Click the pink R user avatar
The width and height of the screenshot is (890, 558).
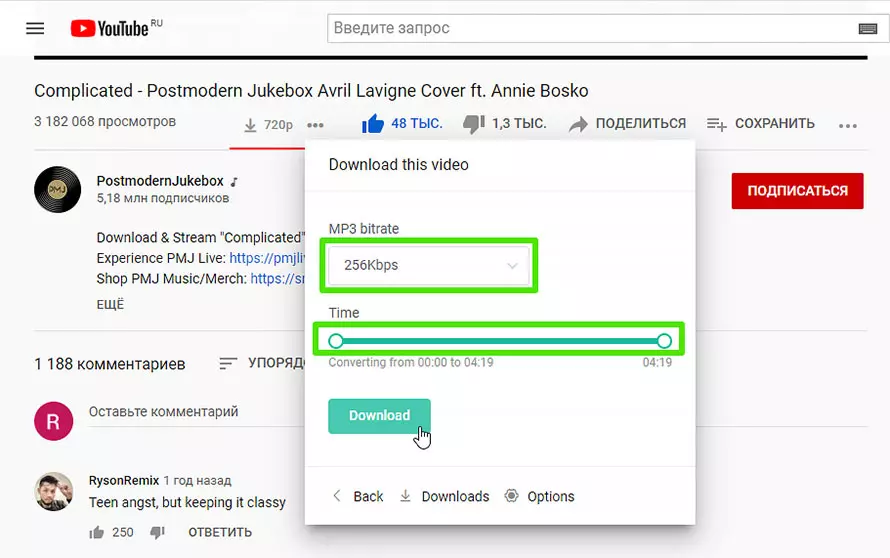click(x=53, y=421)
